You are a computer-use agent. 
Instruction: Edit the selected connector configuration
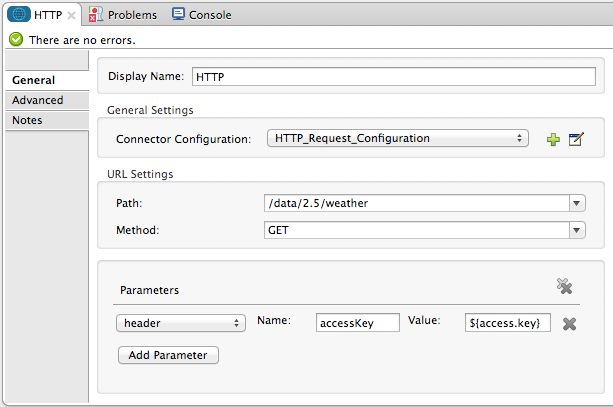click(x=575, y=140)
